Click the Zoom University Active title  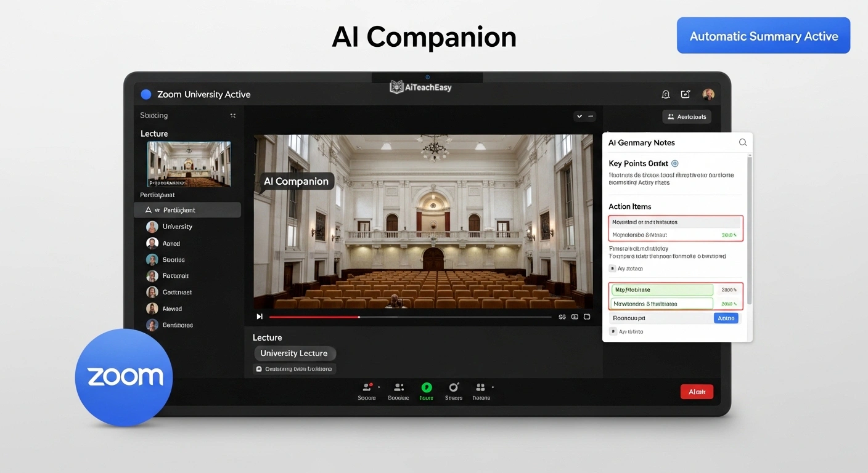(x=204, y=94)
